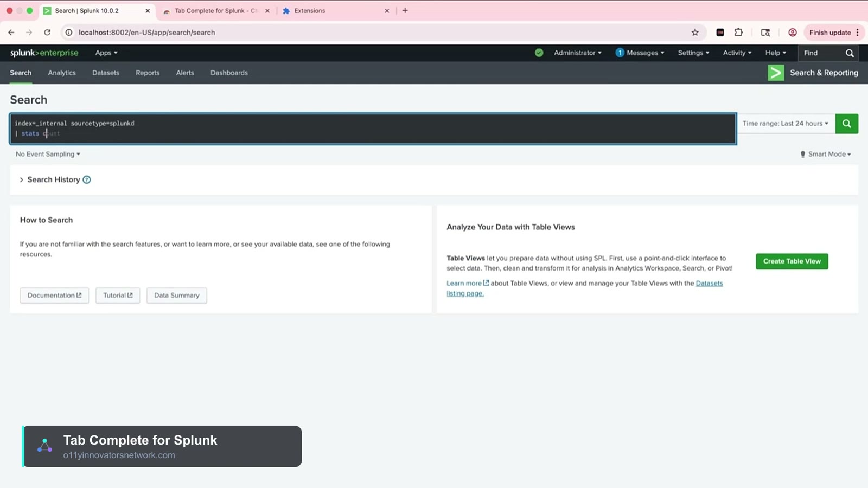Image resolution: width=868 pixels, height=488 pixels.
Task: Close the Extensions browser tab
Action: (387, 11)
